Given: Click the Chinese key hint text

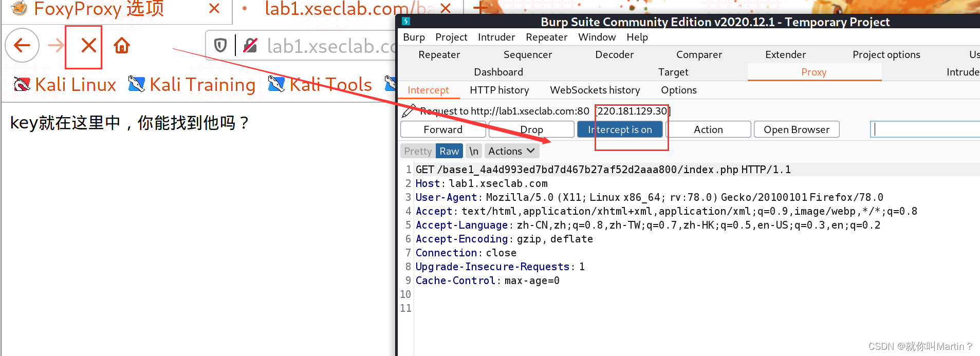Looking at the screenshot, I should coord(130,123).
